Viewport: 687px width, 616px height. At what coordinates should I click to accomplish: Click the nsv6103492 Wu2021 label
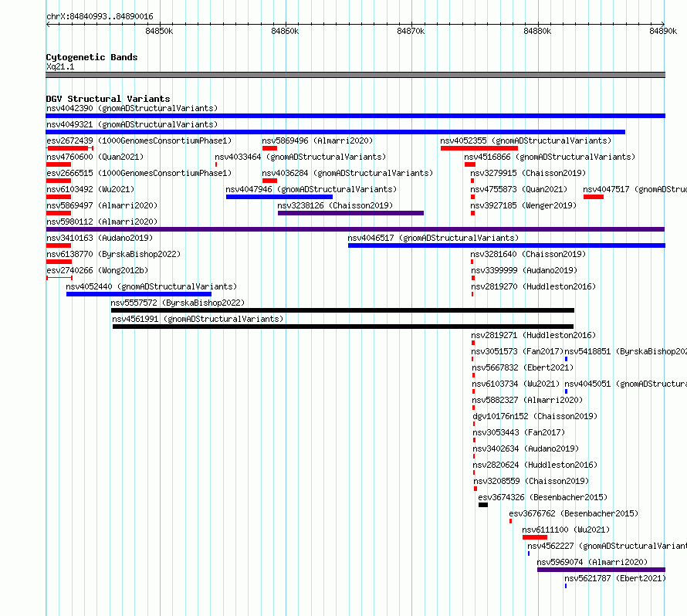(x=90, y=189)
